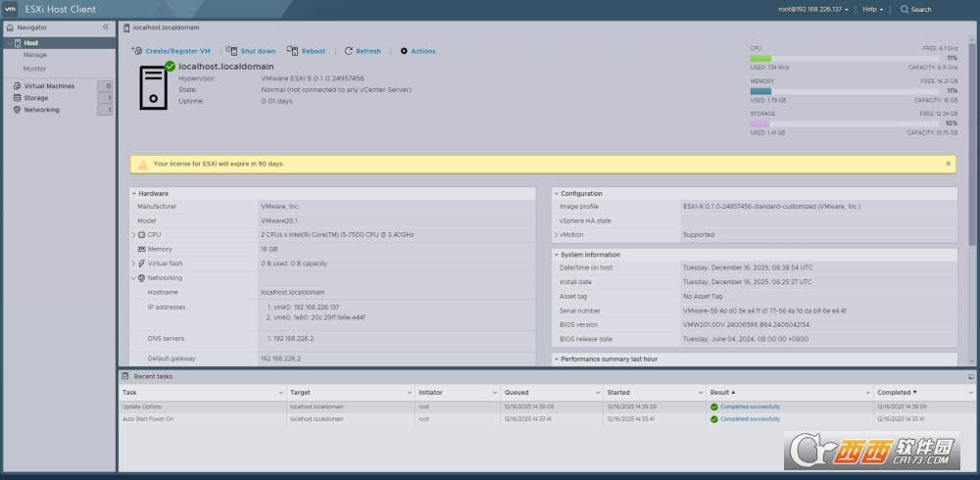
Task: Click success checkmark for Update Options task
Action: pos(714,407)
